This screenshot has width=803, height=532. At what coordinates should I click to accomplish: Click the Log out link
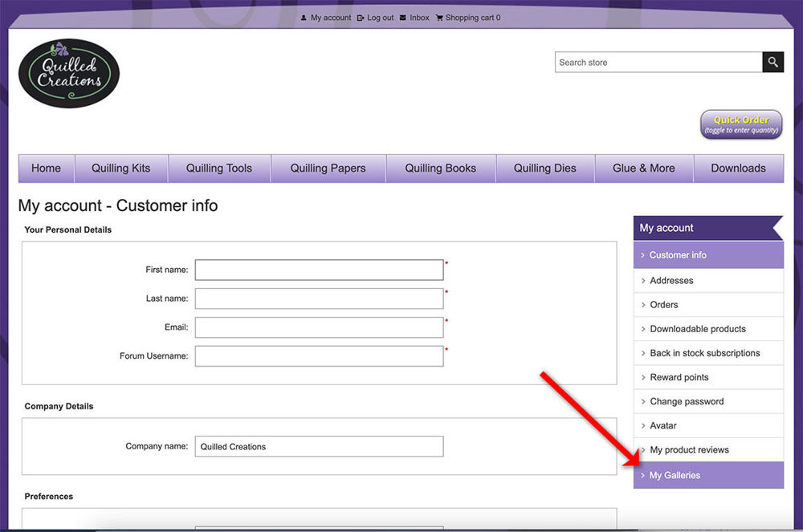[381, 18]
